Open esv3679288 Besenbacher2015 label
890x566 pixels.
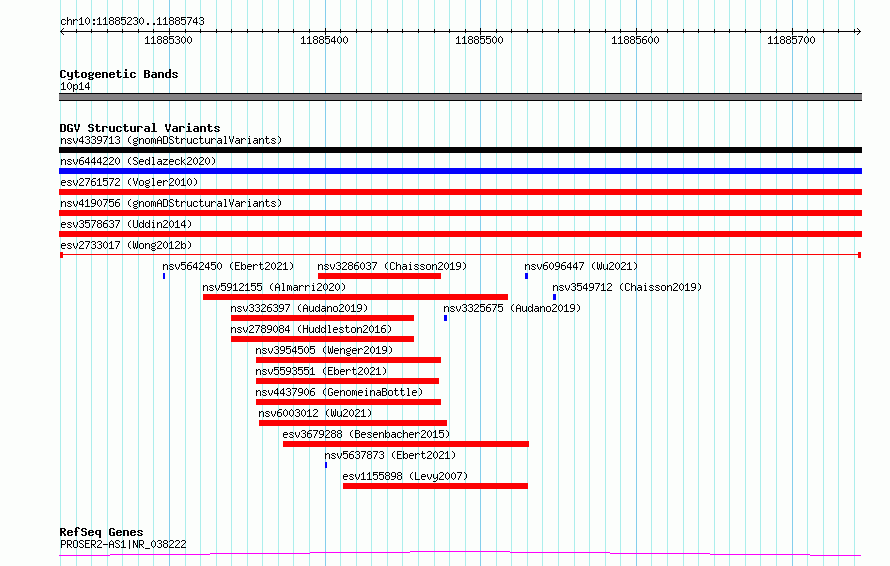pos(366,434)
